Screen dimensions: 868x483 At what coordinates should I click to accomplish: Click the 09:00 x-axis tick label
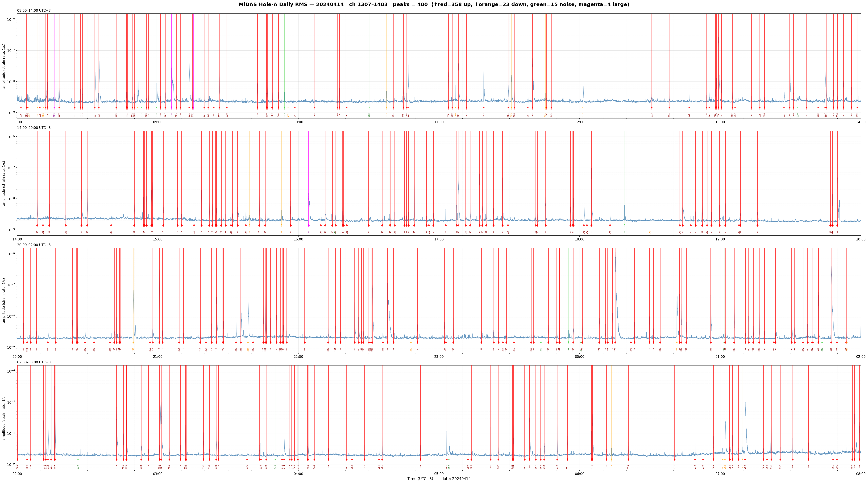point(158,122)
